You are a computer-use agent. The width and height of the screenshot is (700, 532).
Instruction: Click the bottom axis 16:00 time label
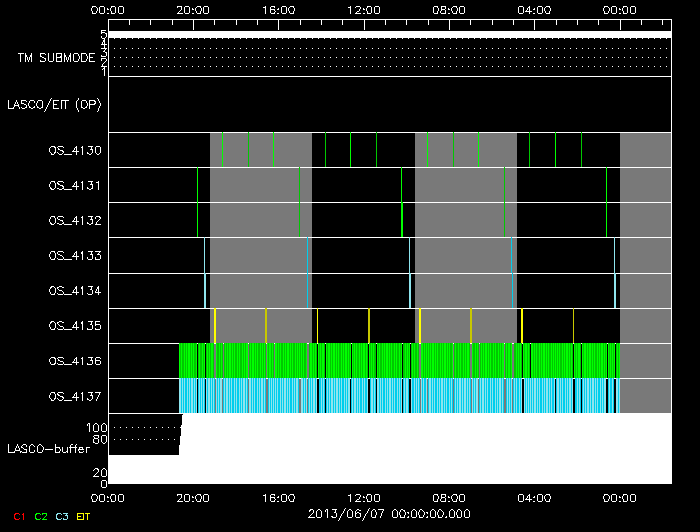(x=279, y=498)
